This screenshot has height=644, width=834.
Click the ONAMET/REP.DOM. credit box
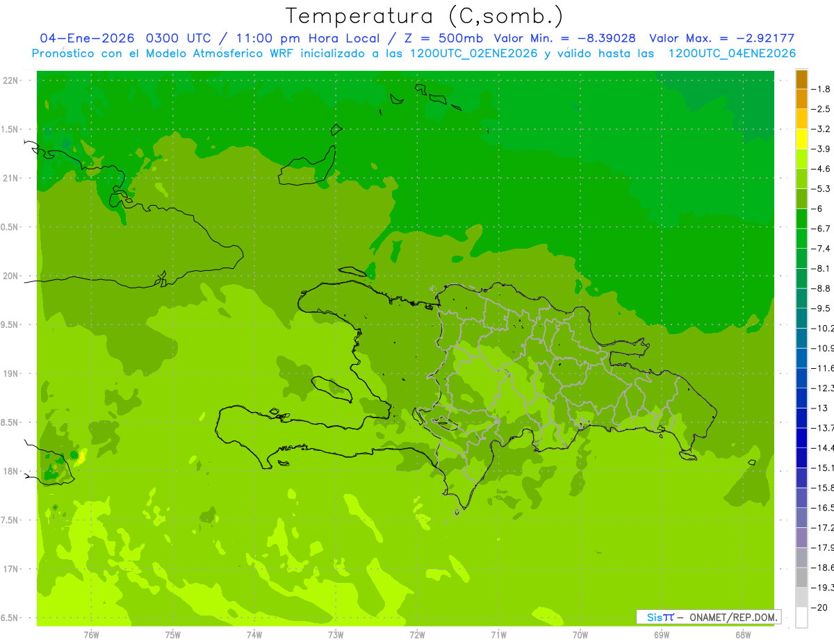[x=708, y=616]
